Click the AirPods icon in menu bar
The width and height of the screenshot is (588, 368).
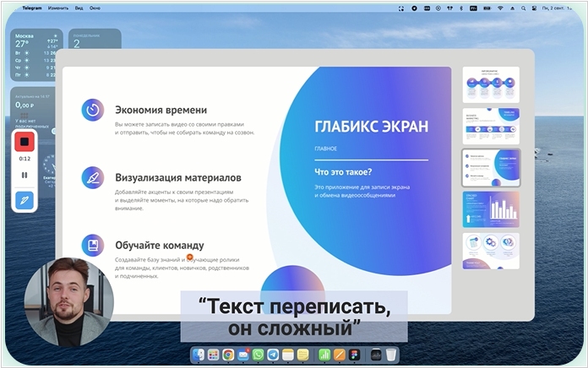click(449, 8)
